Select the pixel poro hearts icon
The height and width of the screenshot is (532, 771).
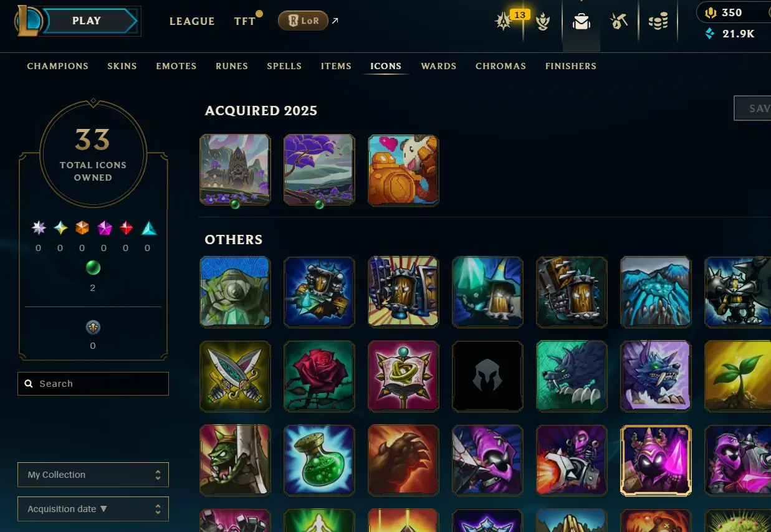(x=403, y=170)
